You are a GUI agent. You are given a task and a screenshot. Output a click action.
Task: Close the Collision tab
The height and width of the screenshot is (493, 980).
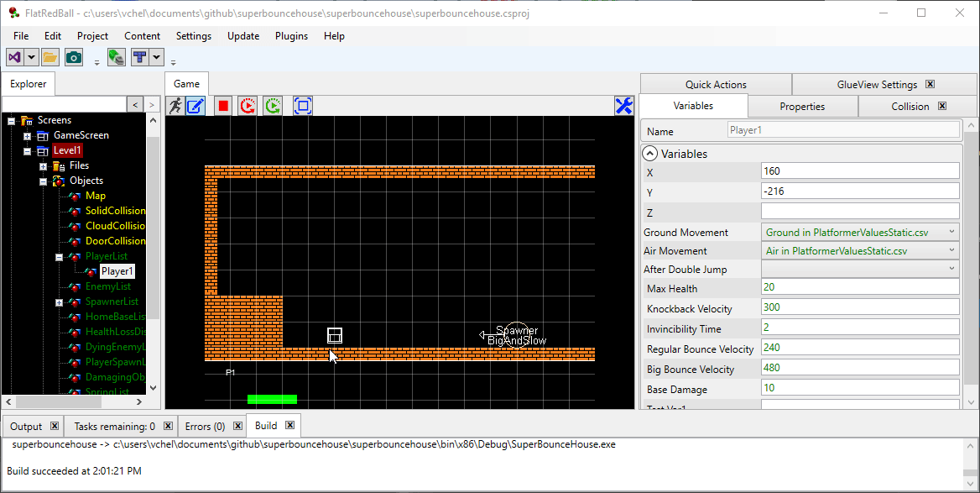942,107
